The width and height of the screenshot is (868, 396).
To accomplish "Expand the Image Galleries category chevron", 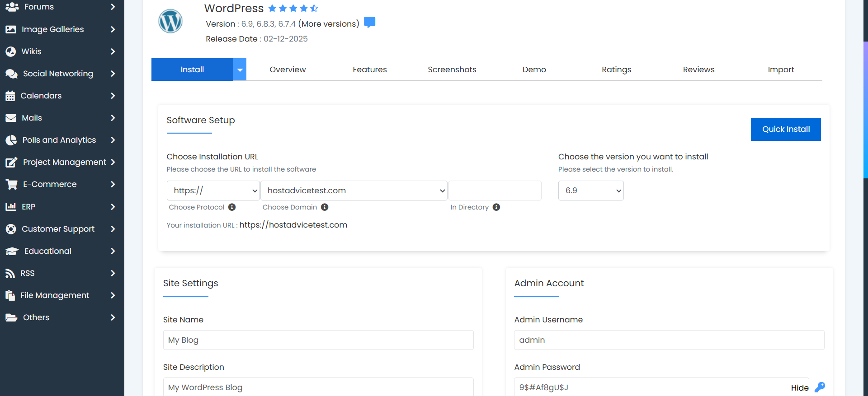I will click(113, 29).
